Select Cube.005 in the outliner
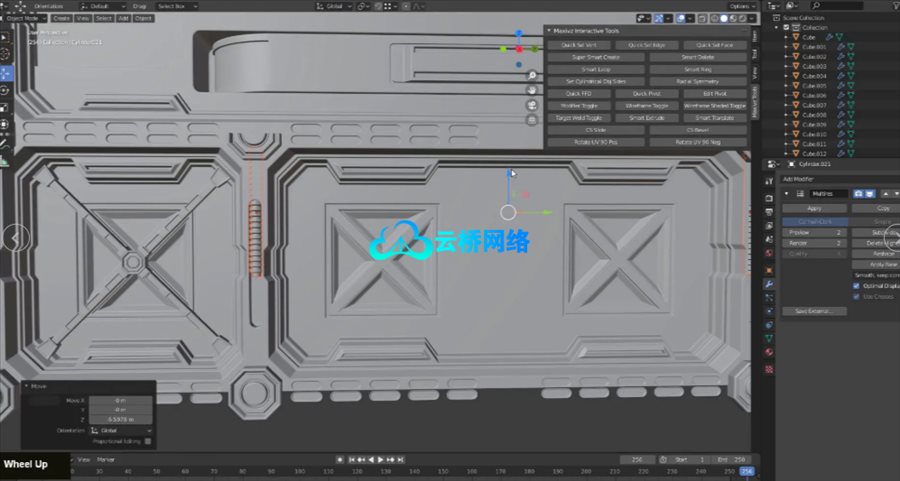The width and height of the screenshot is (900, 481). click(x=814, y=85)
